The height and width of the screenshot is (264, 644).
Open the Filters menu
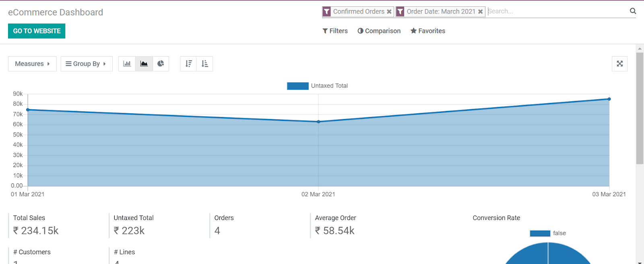tap(335, 31)
